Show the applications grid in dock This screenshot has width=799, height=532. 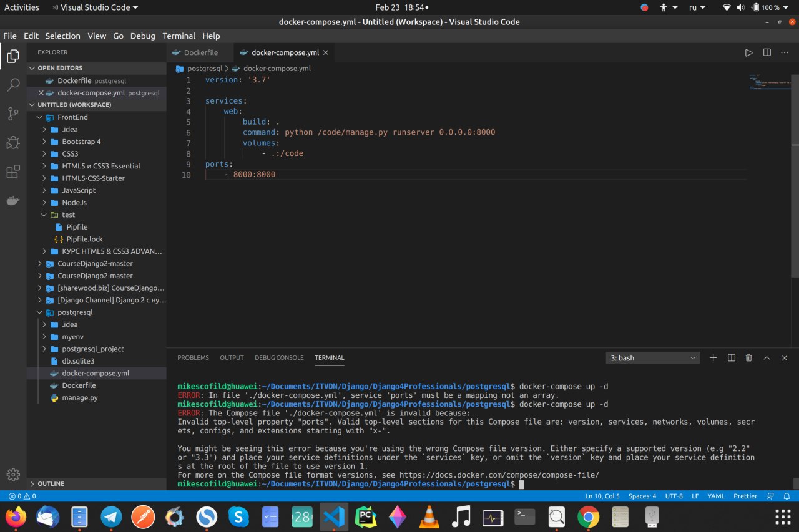point(783,516)
